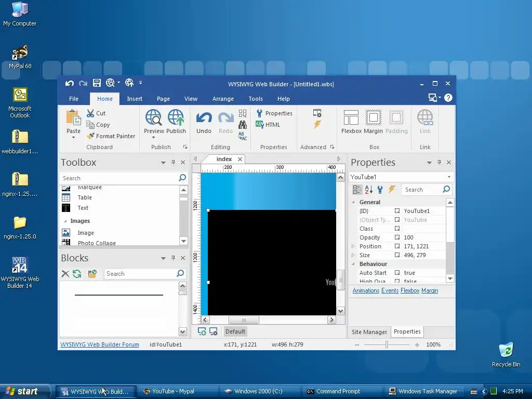The width and height of the screenshot is (532, 399).
Task: Toggle the Position property marker box
Action: (x=397, y=246)
